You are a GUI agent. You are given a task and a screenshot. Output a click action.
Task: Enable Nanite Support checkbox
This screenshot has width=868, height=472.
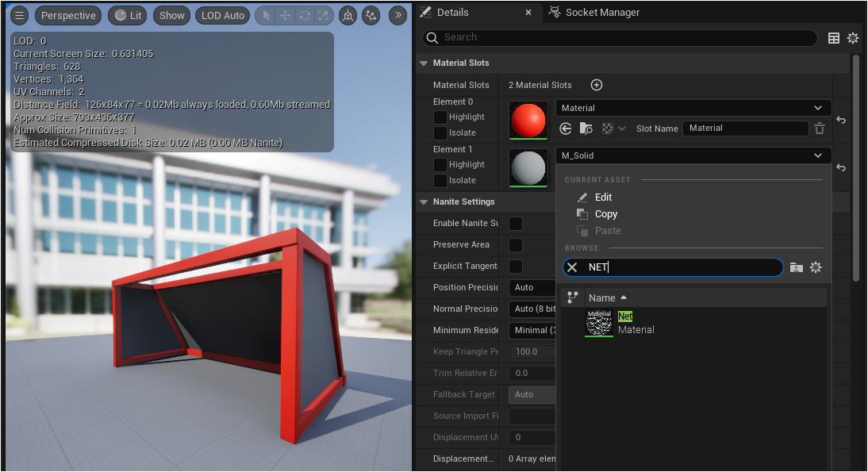516,223
